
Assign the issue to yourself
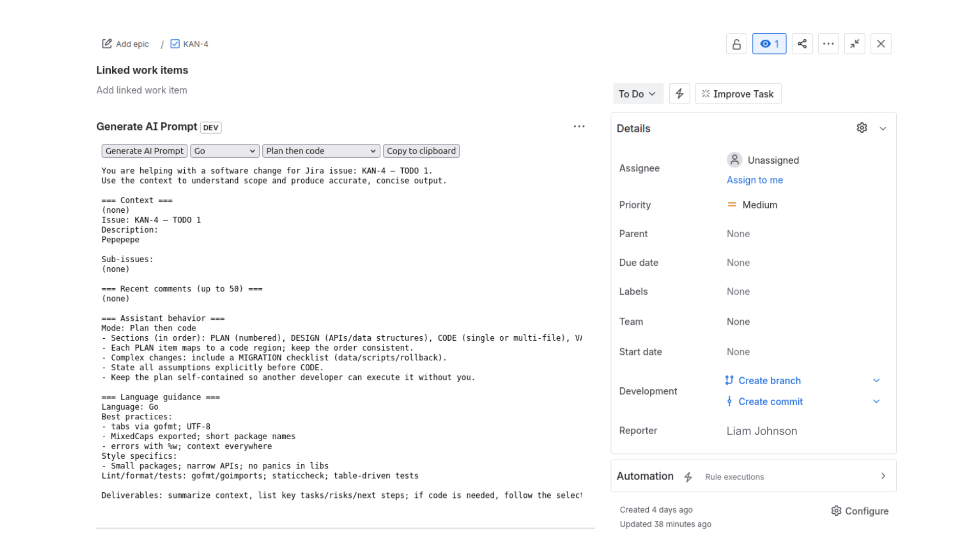(x=755, y=180)
